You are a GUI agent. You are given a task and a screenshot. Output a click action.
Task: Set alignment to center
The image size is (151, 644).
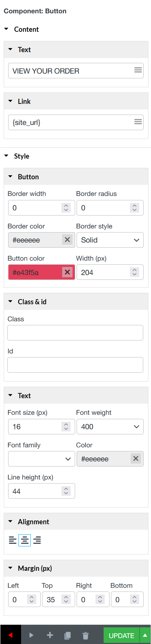point(24,540)
